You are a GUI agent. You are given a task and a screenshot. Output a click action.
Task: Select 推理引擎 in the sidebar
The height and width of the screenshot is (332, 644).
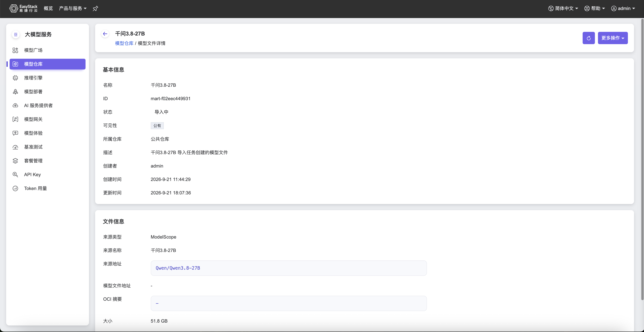point(48,78)
